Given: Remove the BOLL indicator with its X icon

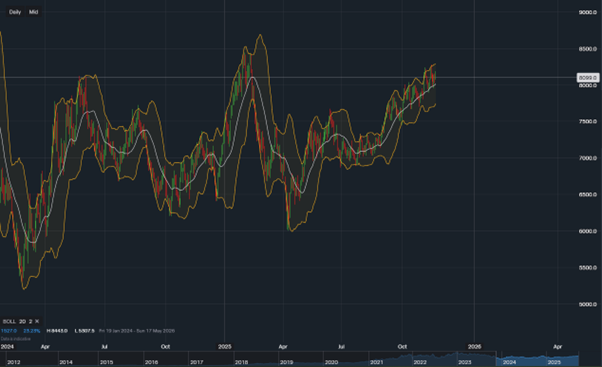Looking at the screenshot, I should point(37,321).
